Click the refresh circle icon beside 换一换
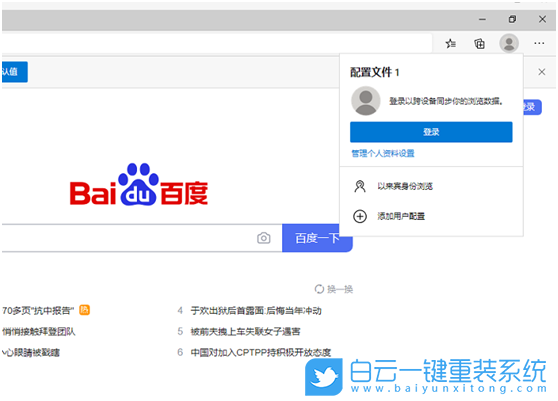The height and width of the screenshot is (401, 558). [x=319, y=289]
